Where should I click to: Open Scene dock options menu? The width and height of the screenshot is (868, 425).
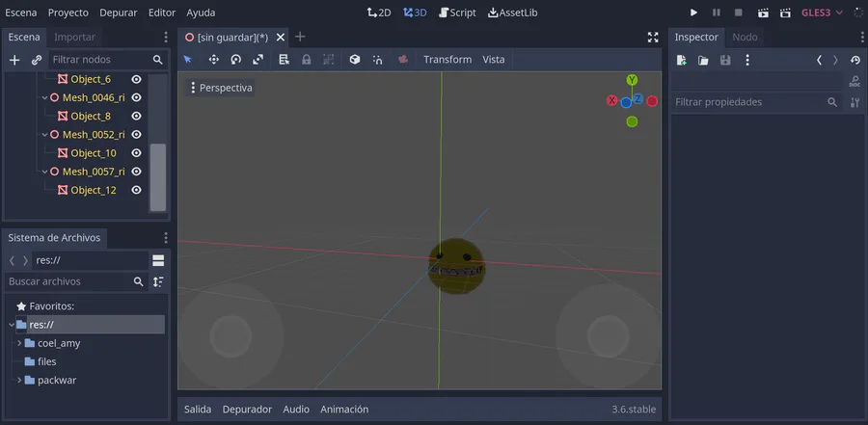[166, 37]
